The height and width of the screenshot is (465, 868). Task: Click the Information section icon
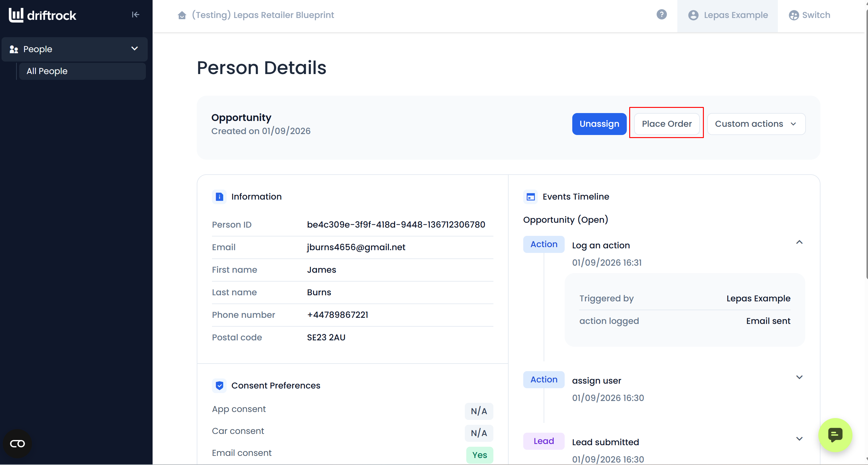[219, 197]
